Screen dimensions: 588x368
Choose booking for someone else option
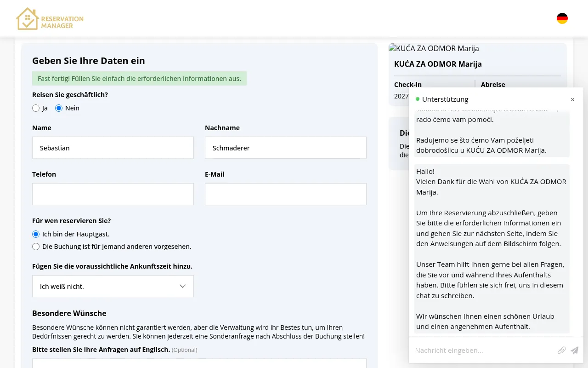click(x=36, y=247)
